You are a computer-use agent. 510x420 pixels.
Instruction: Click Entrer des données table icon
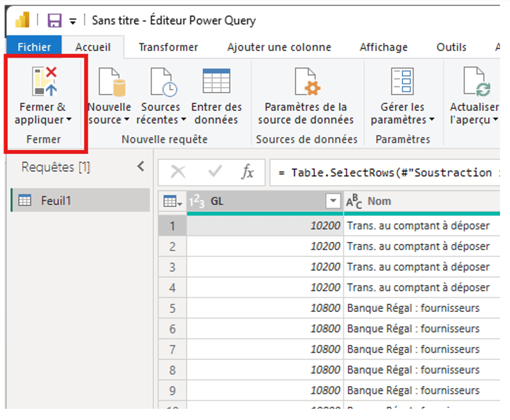point(216,81)
